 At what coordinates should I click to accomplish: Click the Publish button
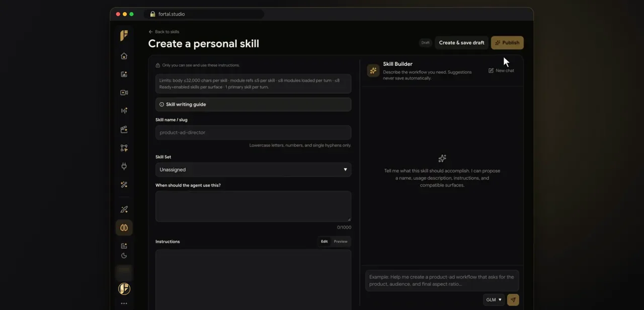click(507, 43)
